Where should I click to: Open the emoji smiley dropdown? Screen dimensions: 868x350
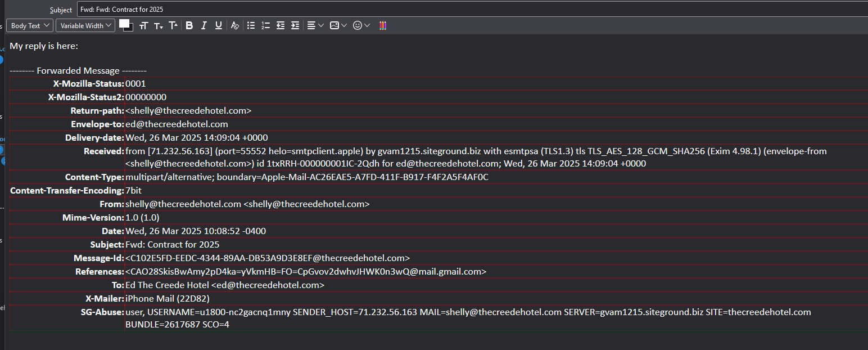click(361, 25)
